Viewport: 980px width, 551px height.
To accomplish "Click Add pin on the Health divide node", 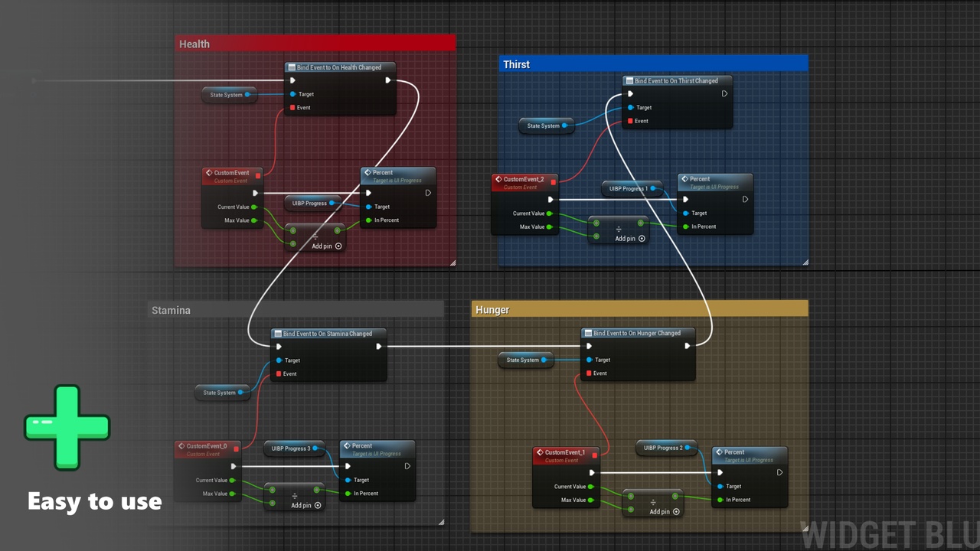I will coord(326,246).
